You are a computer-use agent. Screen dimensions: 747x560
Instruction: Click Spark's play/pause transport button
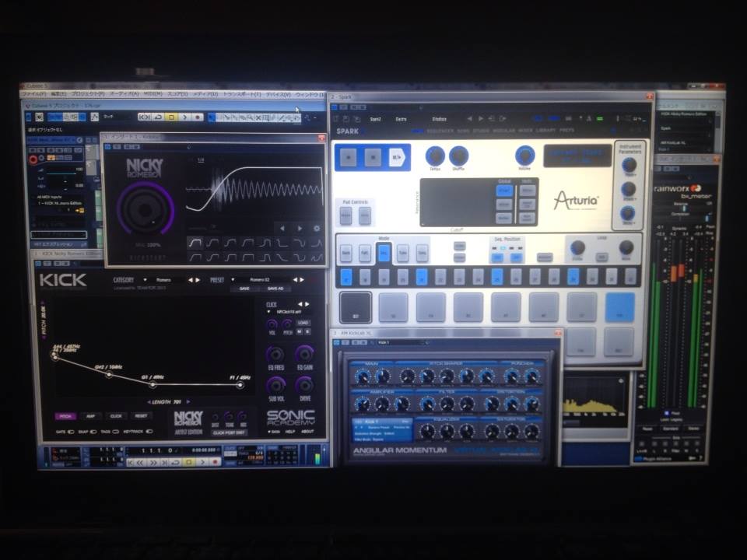[x=397, y=157]
